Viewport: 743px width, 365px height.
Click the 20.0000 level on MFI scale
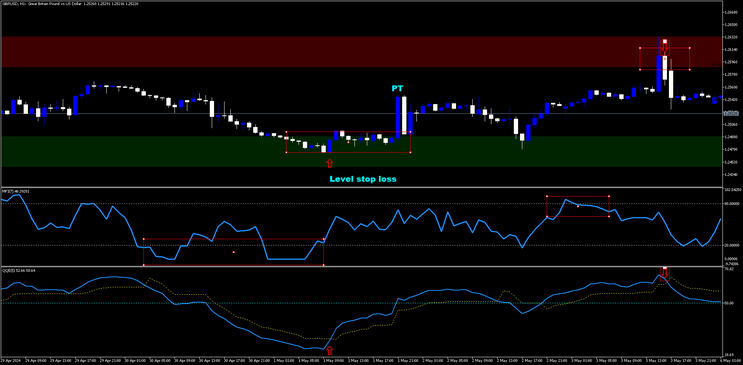[732, 246]
